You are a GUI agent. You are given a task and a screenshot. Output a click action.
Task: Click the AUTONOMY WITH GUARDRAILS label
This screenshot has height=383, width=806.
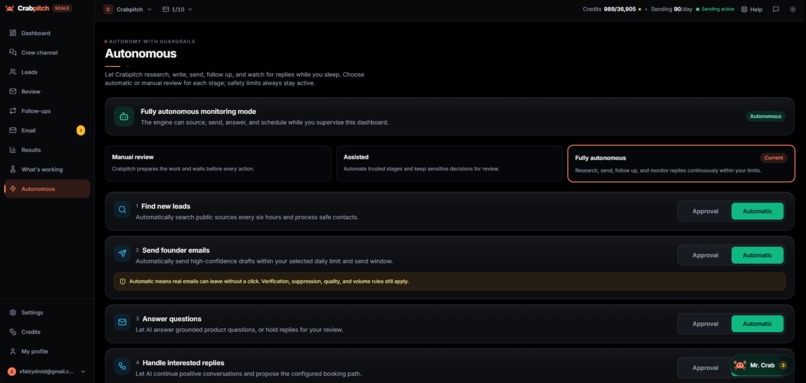tap(152, 42)
